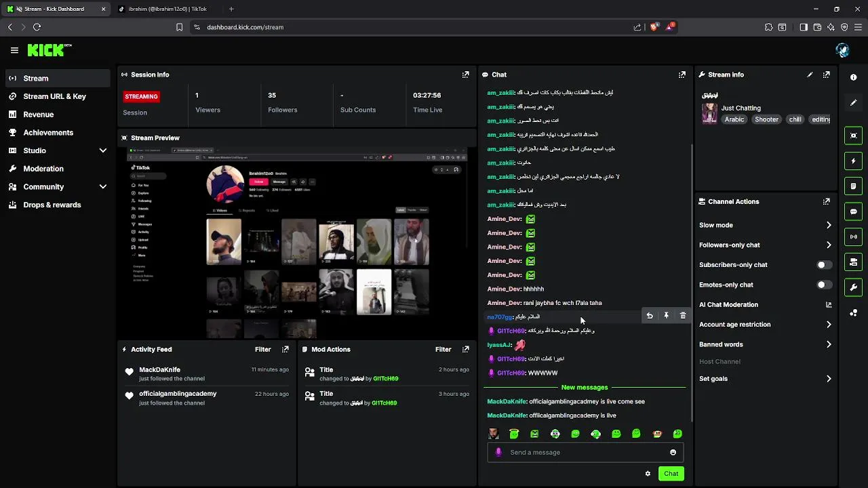Open AI Chat Moderation link
Viewport: 868px width, 488px height.
coord(765,304)
